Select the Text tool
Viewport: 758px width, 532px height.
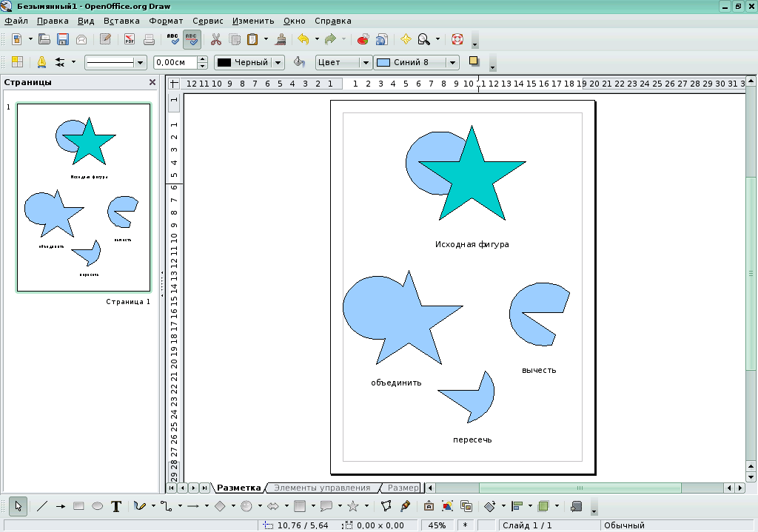tap(116, 506)
